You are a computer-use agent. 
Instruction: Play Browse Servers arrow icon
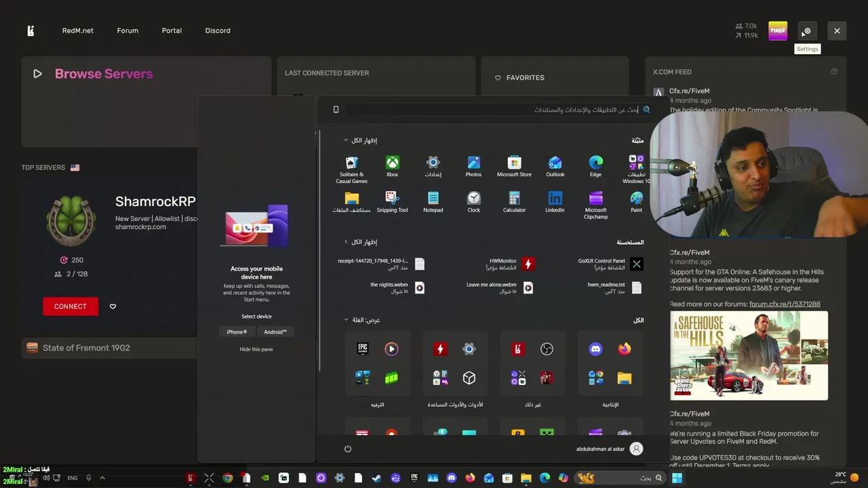pyautogui.click(x=37, y=74)
